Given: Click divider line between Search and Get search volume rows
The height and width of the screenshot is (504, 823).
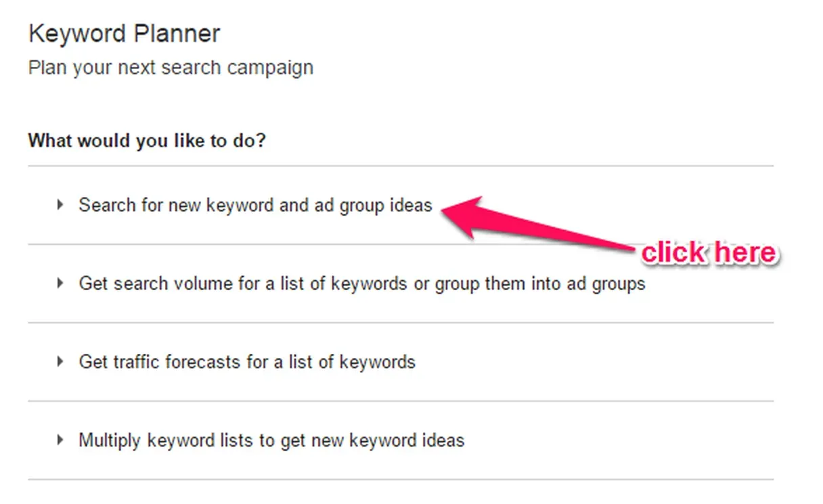Looking at the screenshot, I should pyautogui.click(x=401, y=244).
